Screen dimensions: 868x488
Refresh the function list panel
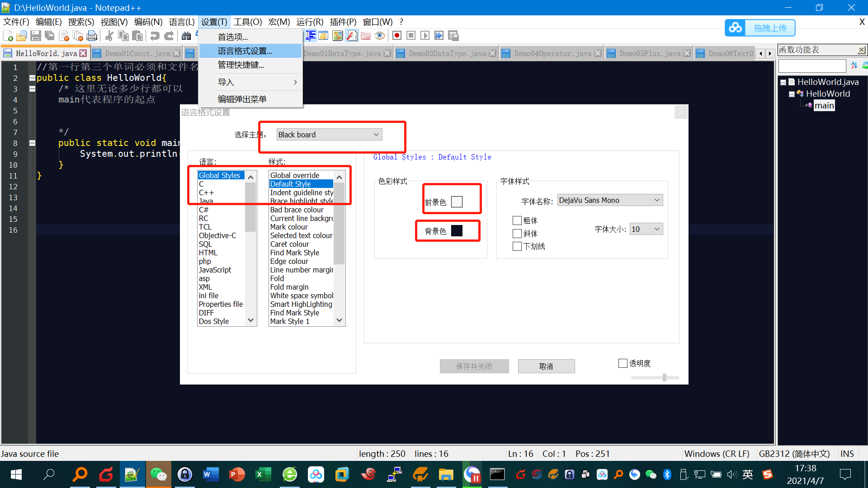[x=864, y=66]
